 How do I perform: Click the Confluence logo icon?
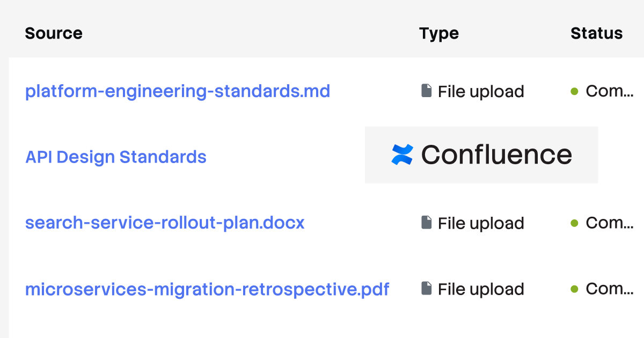point(402,155)
